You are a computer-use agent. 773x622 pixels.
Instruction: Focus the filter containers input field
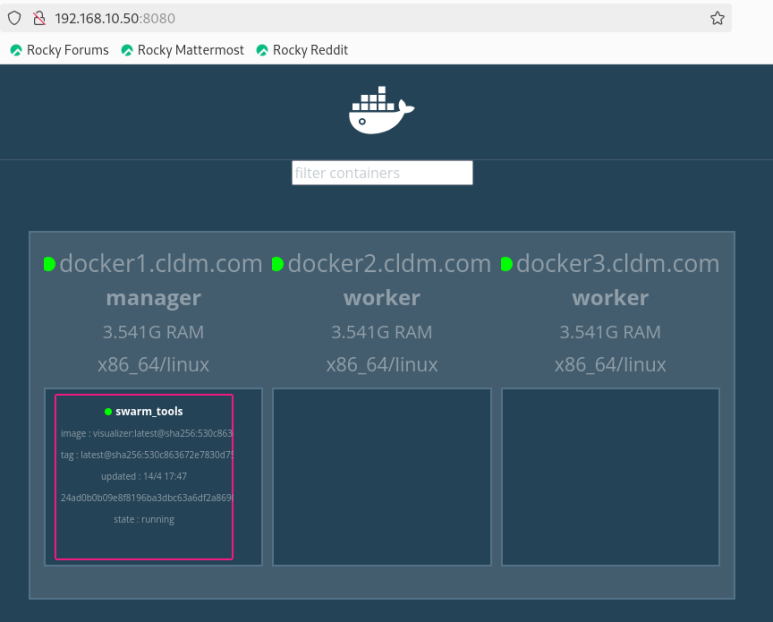pos(382,173)
